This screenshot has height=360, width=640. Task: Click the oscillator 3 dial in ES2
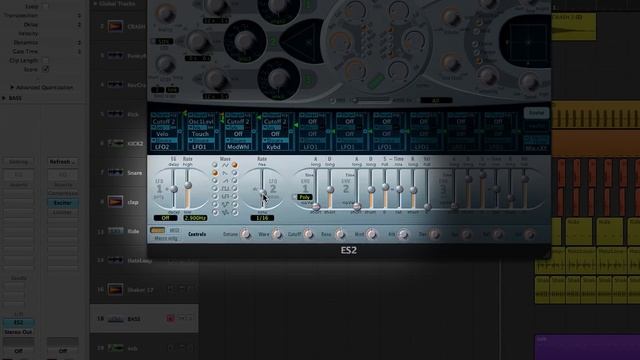coord(279,79)
